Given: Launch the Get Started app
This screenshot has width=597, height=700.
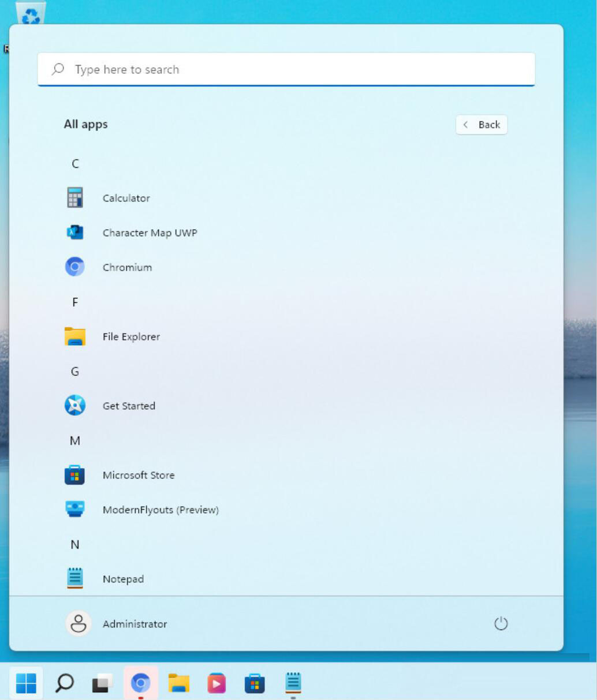Looking at the screenshot, I should 129,406.
